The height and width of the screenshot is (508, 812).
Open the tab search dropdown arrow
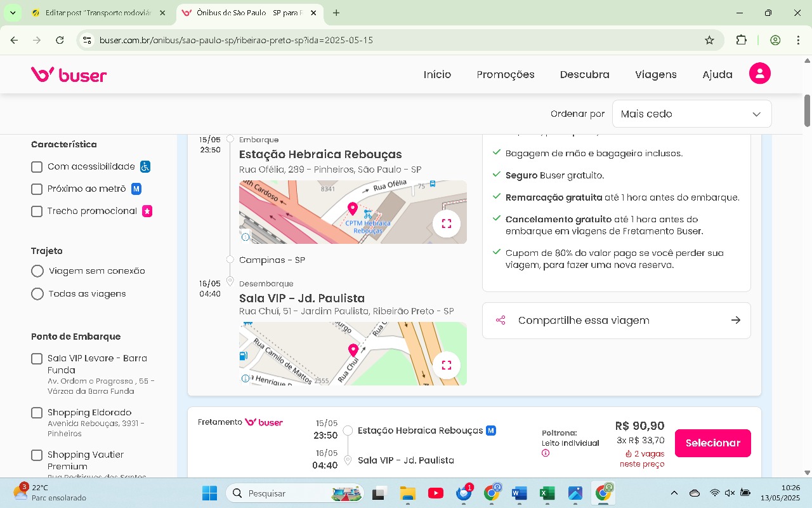(x=13, y=13)
